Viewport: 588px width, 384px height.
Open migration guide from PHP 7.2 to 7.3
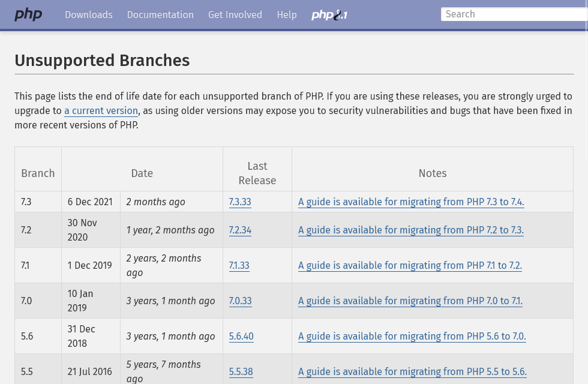[x=411, y=230]
